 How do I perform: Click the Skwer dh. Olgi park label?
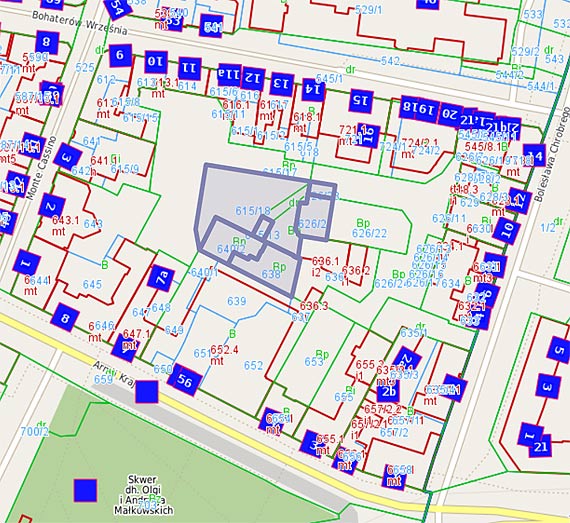click(144, 484)
